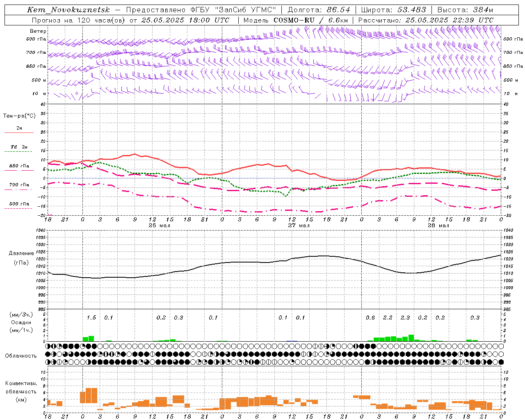Click the 'ФГБУ "ЗапСиб УГМС"' provider text
Screen dimensions: 525x420
[233, 10]
